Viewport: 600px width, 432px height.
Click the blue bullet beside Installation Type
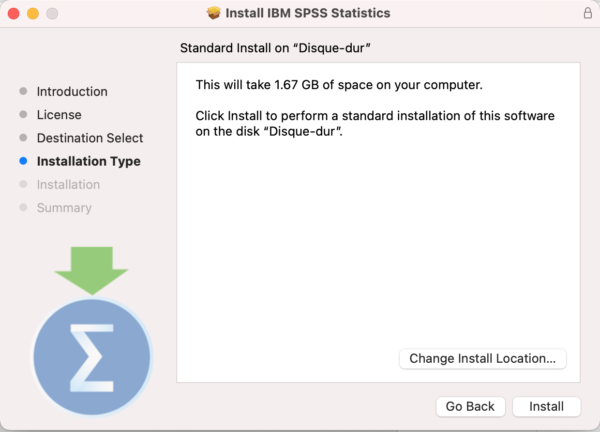tap(23, 161)
